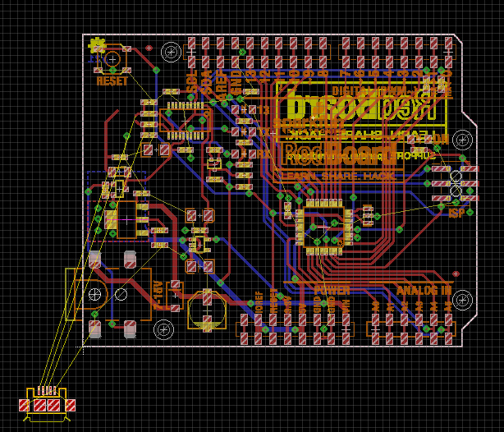Viewport: 504px width, 432px height.
Task: Select the barrel jack footprint
Action: point(108,294)
